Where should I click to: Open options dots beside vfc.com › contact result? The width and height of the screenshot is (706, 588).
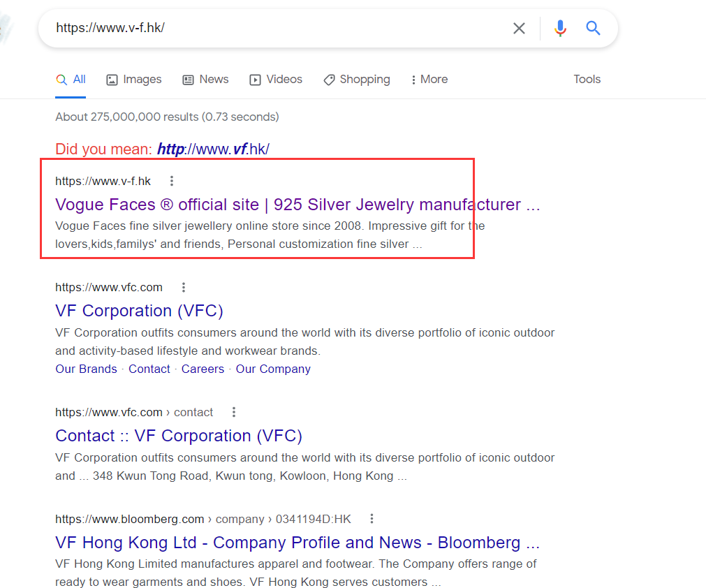(234, 412)
